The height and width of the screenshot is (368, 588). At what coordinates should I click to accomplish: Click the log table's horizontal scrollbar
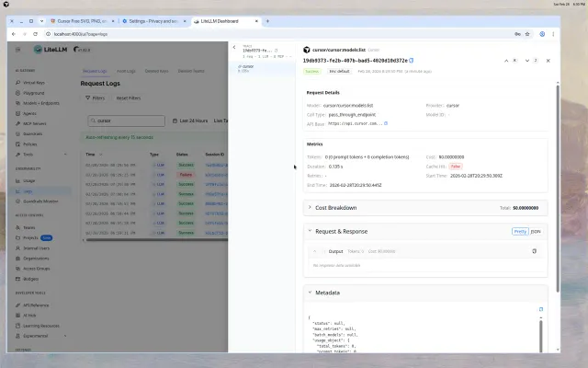coord(157,239)
